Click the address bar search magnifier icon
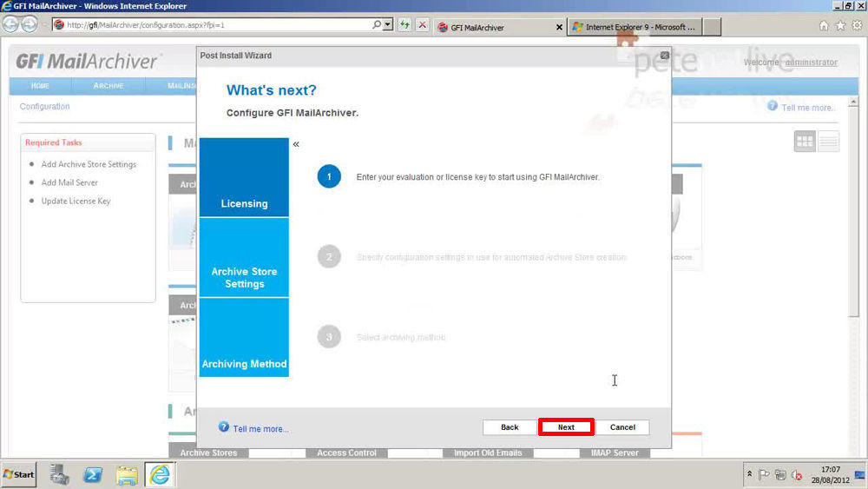 (377, 25)
